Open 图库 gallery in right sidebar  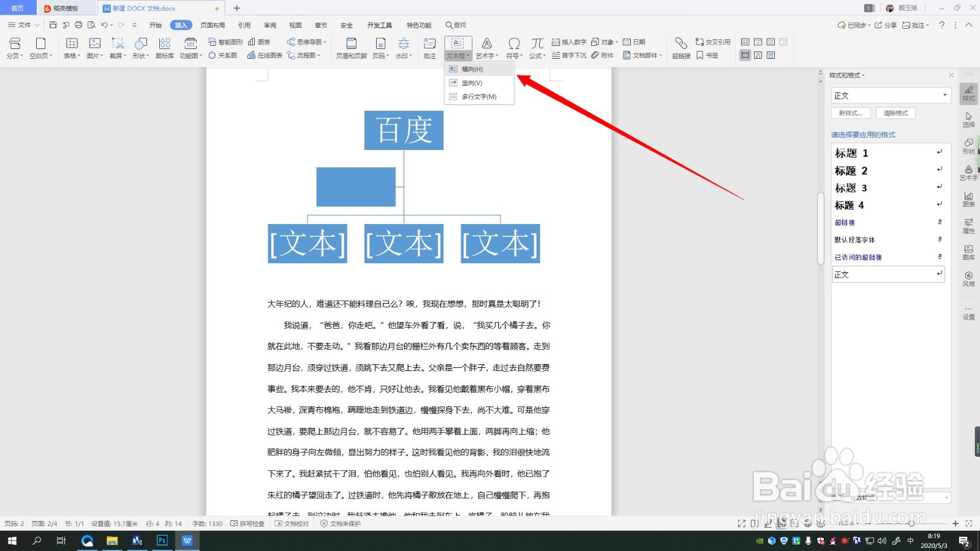[x=968, y=252]
